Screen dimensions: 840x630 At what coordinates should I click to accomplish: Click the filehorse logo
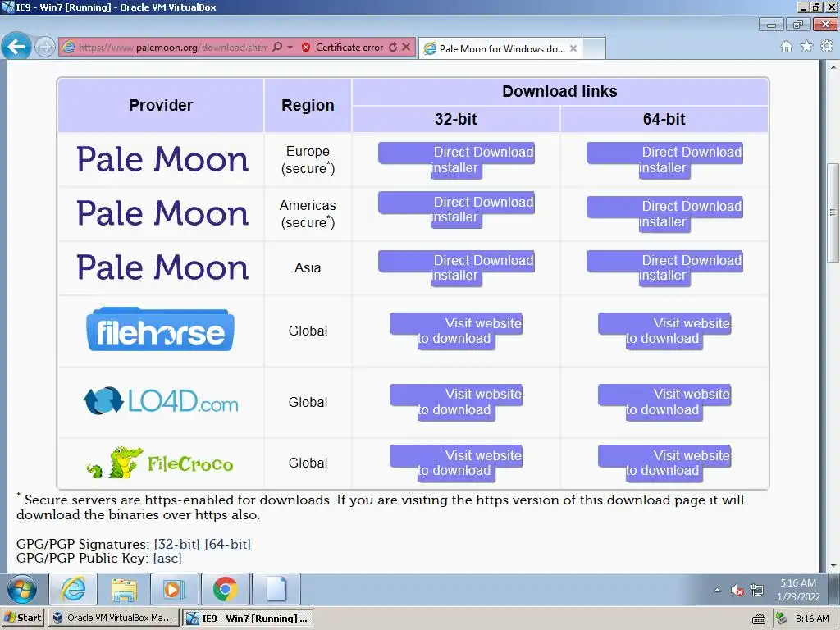(x=160, y=330)
